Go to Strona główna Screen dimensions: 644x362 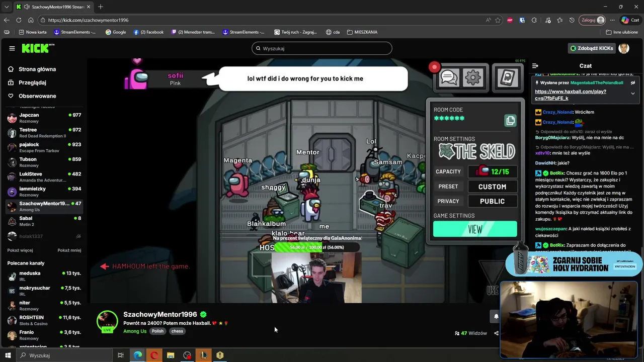(37, 69)
